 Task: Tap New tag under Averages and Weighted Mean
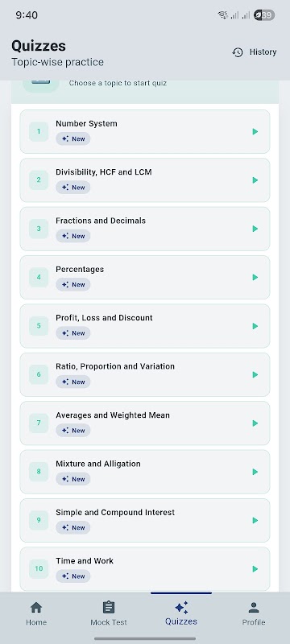(x=73, y=431)
